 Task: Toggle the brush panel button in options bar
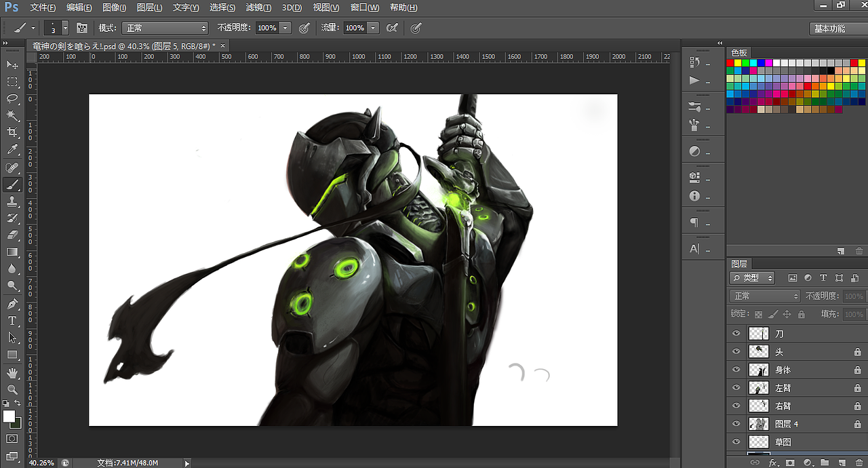coord(82,28)
